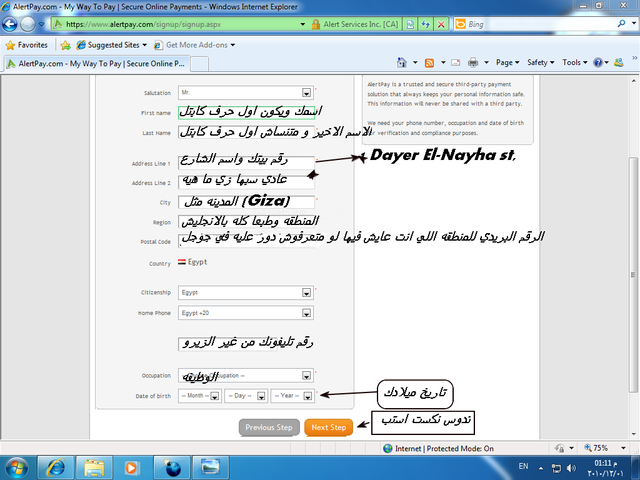Expand the Home Phone country code dropdown
The image size is (640, 480).
(x=306, y=313)
